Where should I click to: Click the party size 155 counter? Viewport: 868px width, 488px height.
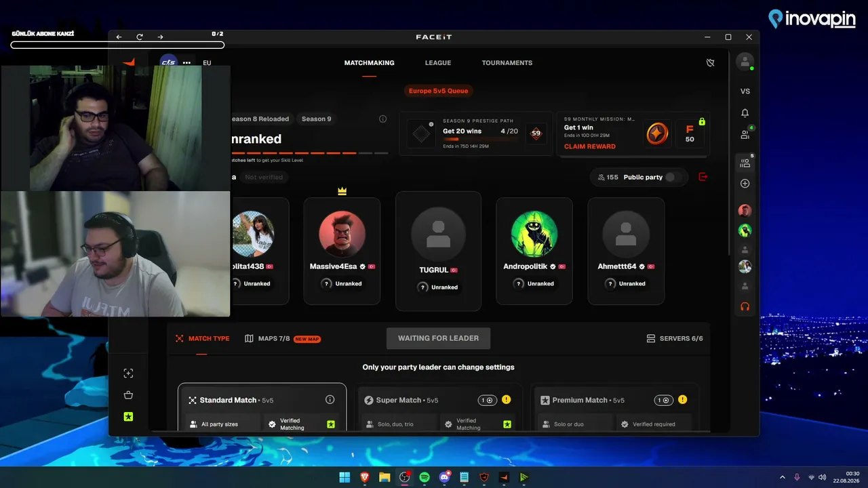coord(608,177)
